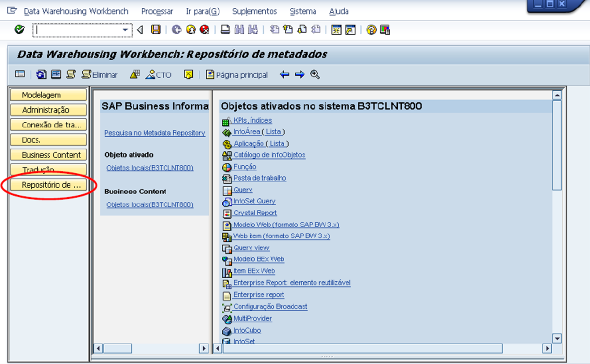Click the Customize Local Layout icon
590x364 pixels.
tap(385, 30)
